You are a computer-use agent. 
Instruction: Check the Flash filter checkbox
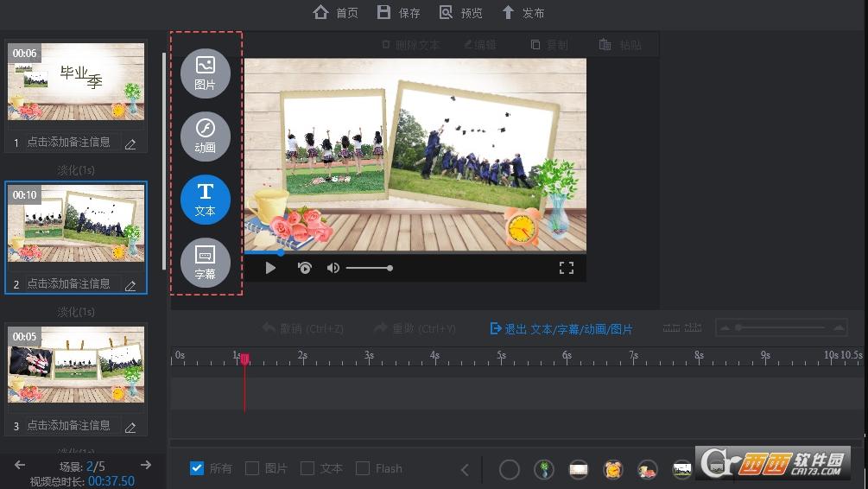pyautogui.click(x=363, y=468)
